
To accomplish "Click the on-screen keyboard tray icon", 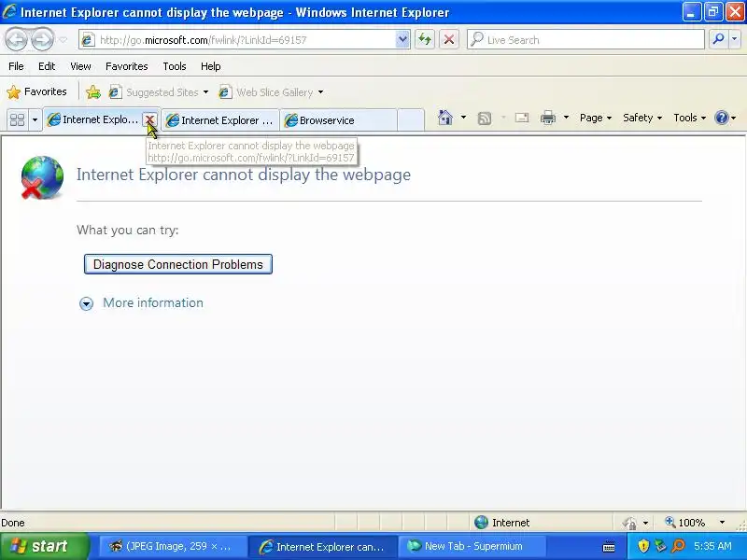I will pyautogui.click(x=609, y=547).
